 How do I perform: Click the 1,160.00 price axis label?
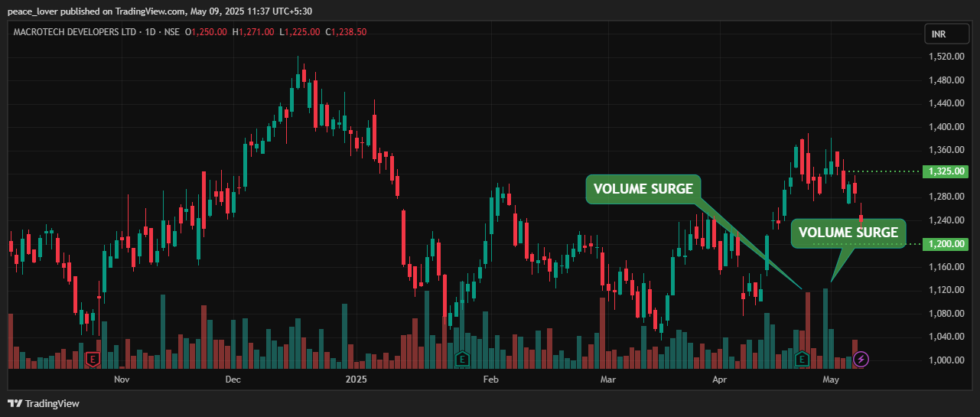tap(946, 267)
